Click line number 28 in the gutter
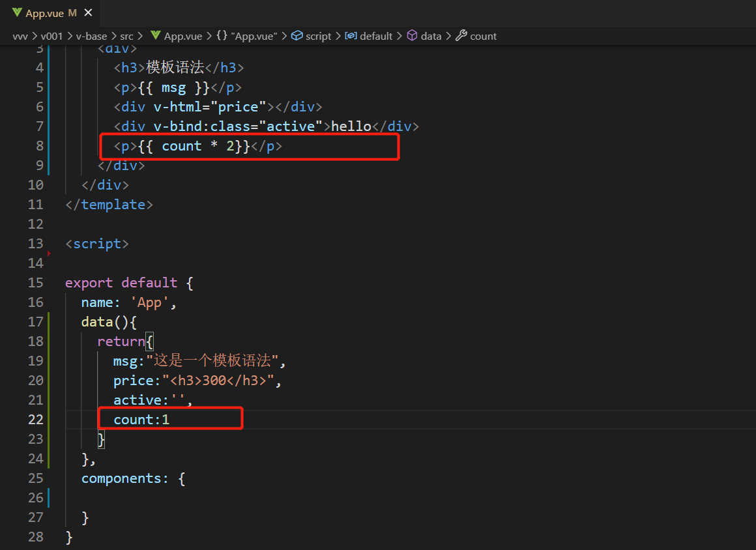Viewport: 756px width, 550px height. 36,536
